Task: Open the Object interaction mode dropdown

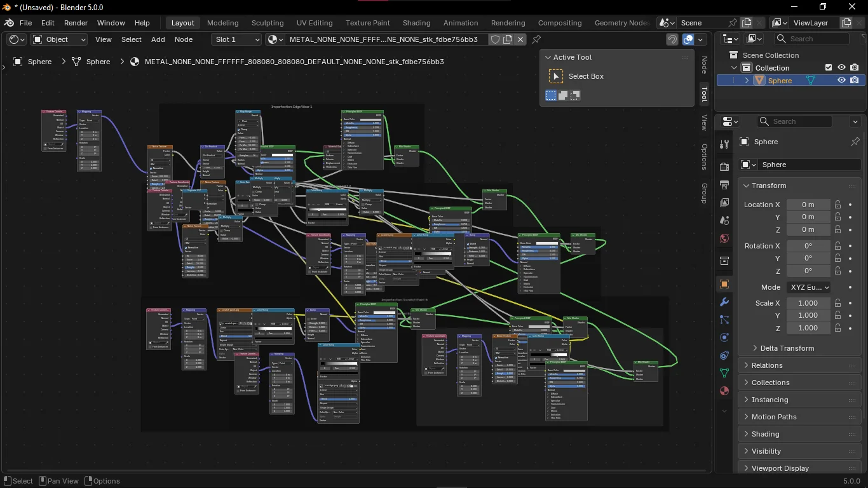Action: tap(58, 39)
